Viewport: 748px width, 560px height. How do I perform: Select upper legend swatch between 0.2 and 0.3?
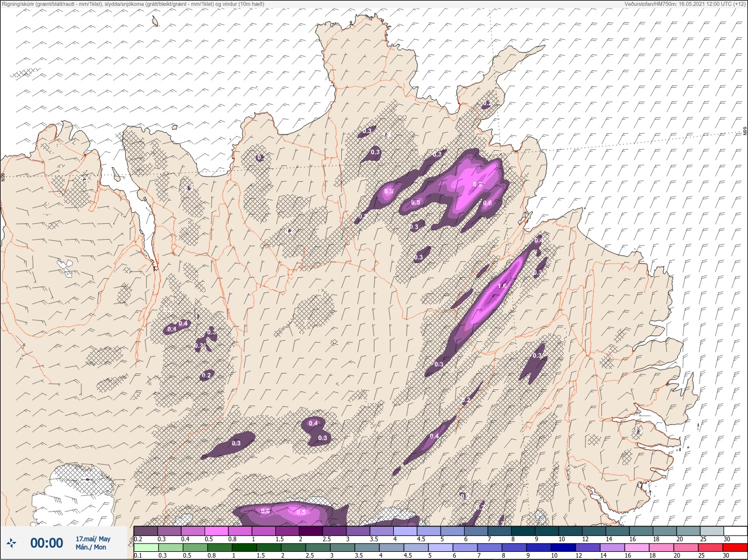(x=146, y=531)
